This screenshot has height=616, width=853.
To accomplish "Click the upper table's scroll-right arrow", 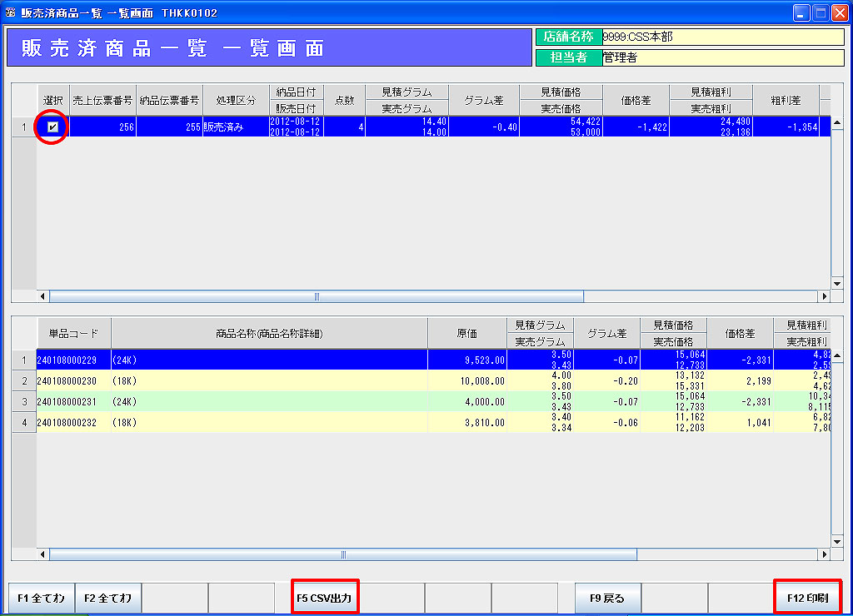I will 826,296.
